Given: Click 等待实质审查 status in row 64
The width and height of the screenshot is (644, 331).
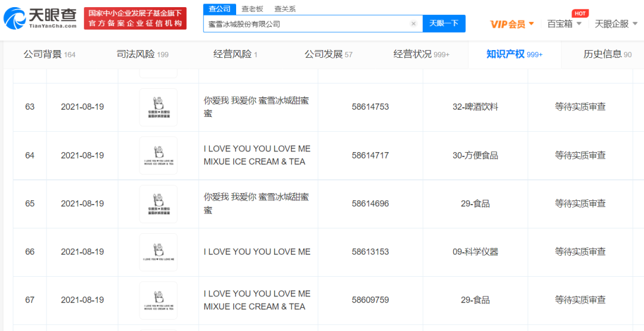Looking at the screenshot, I should coord(580,156).
